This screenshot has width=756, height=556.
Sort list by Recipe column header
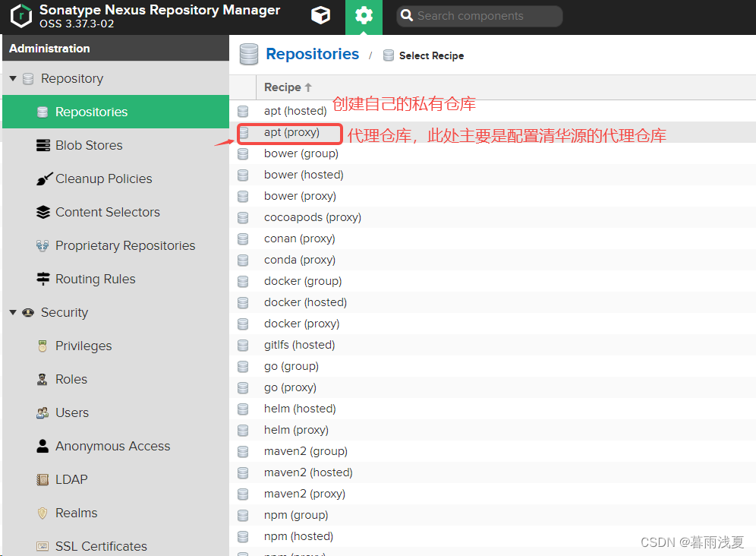click(288, 87)
